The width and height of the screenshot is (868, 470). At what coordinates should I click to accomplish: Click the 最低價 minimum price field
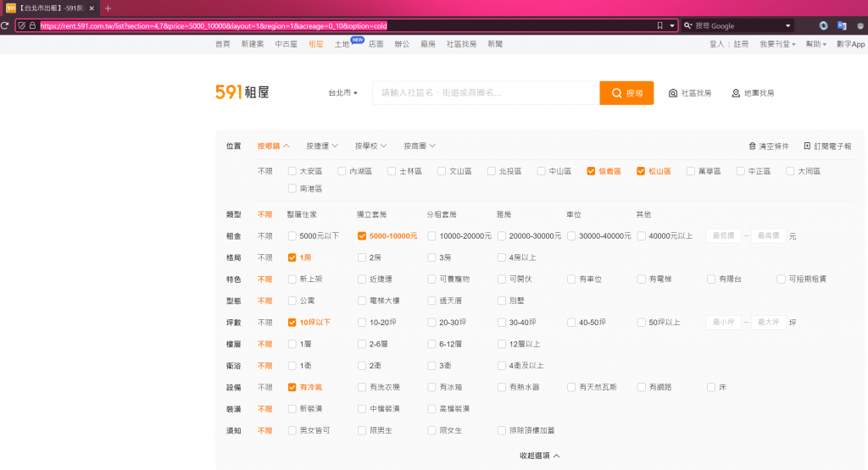(x=724, y=236)
